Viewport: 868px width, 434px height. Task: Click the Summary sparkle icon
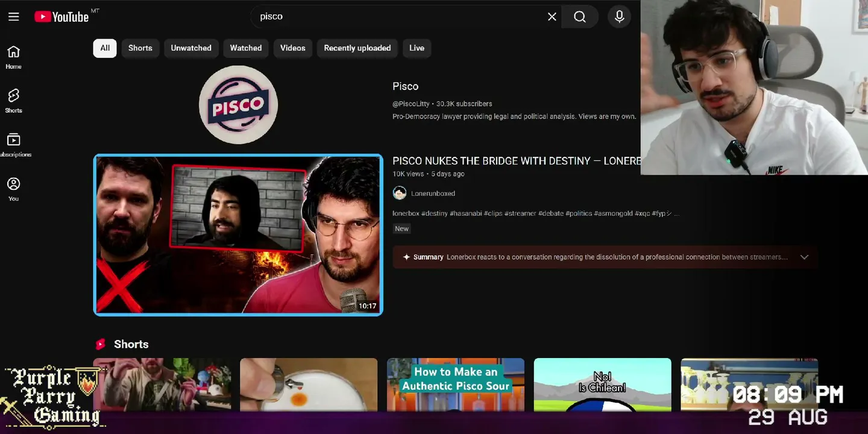coord(407,257)
